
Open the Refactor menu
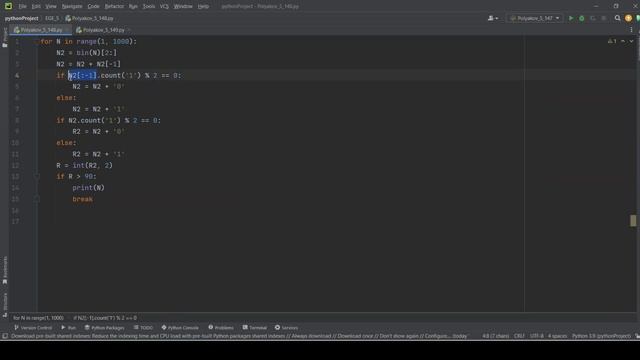(x=114, y=6)
